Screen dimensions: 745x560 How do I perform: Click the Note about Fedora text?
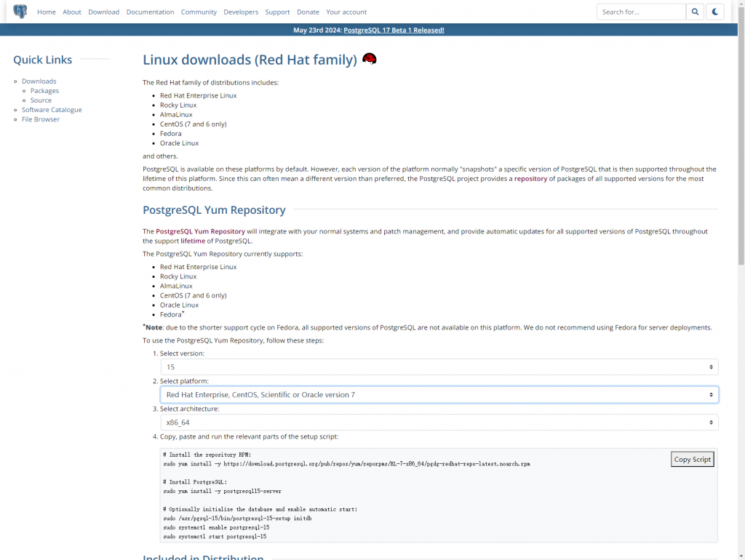click(x=428, y=327)
